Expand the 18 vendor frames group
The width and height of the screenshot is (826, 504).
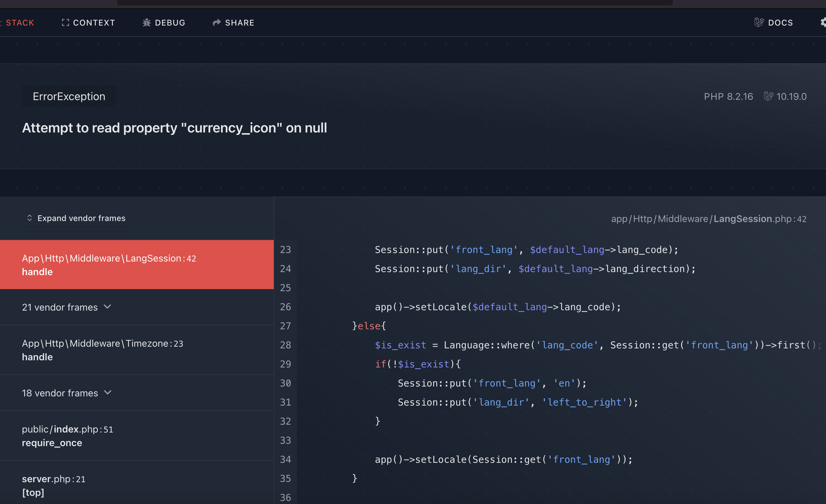pyautogui.click(x=137, y=393)
